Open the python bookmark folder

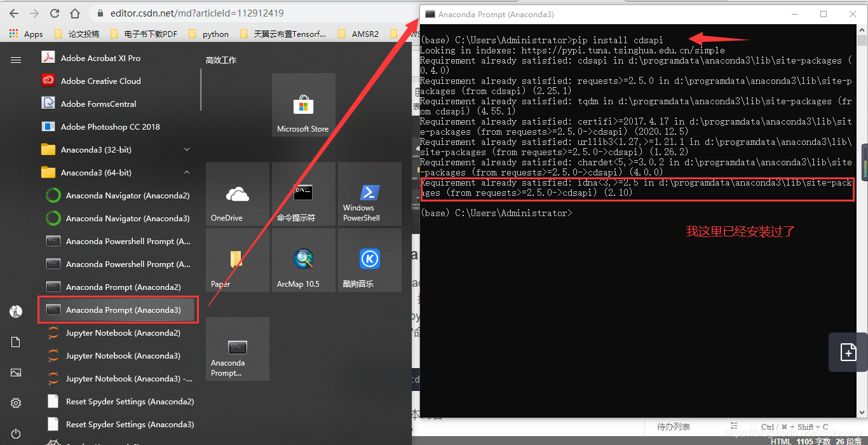click(x=209, y=34)
